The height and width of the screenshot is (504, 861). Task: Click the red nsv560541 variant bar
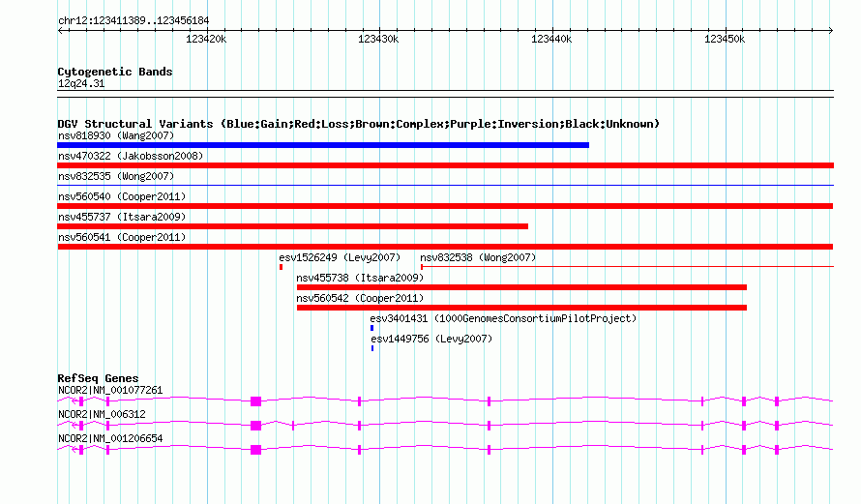(x=445, y=247)
